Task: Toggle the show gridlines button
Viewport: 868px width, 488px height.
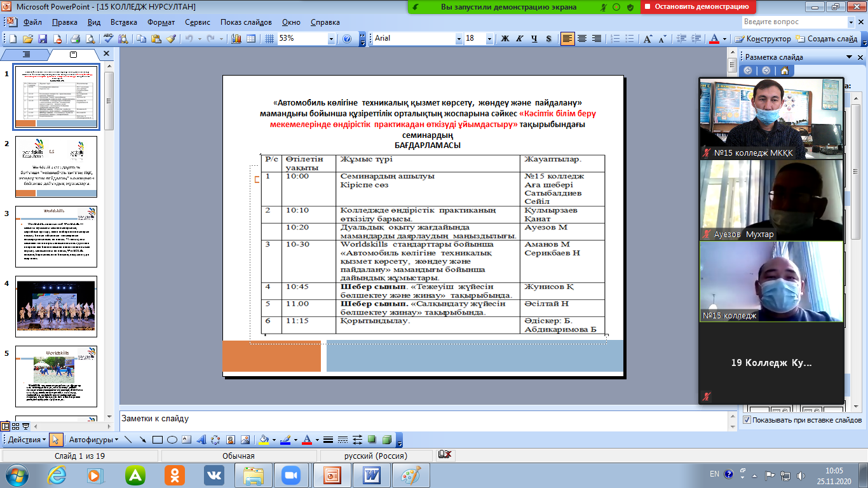Action: click(x=269, y=39)
